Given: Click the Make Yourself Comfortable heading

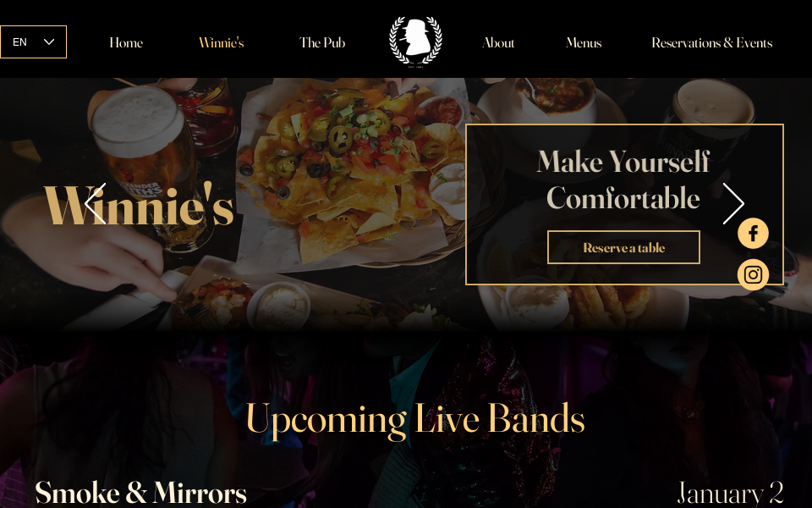Looking at the screenshot, I should click(623, 179).
